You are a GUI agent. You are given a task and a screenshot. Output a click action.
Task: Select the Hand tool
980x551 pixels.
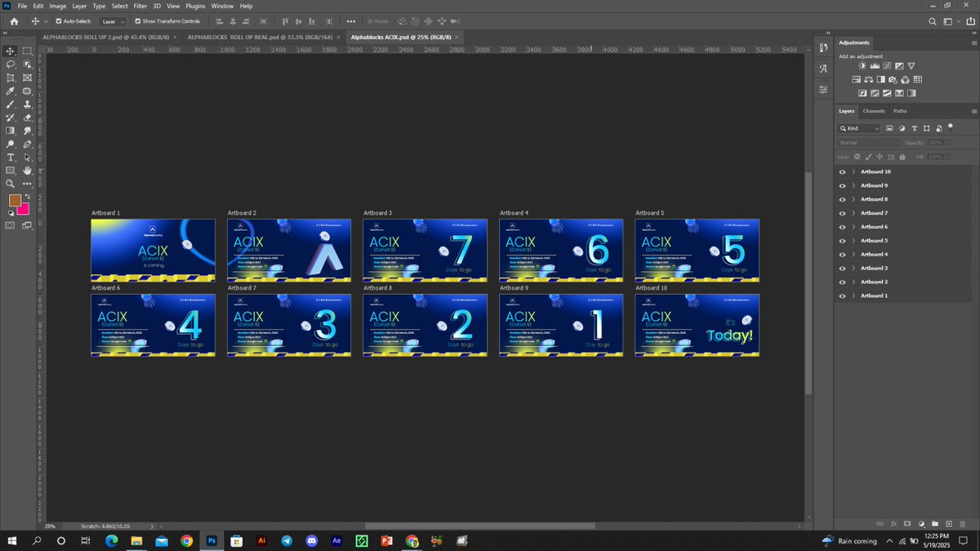click(27, 170)
